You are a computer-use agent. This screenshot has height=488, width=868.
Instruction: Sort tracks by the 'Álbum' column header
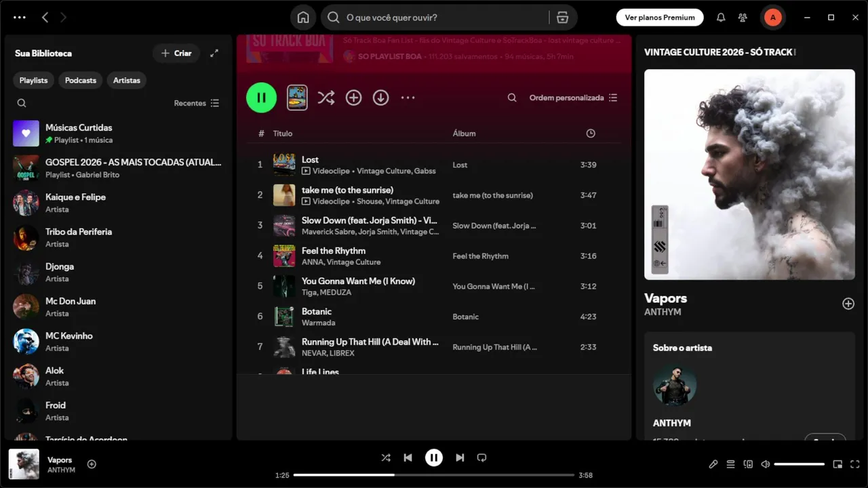pos(464,134)
